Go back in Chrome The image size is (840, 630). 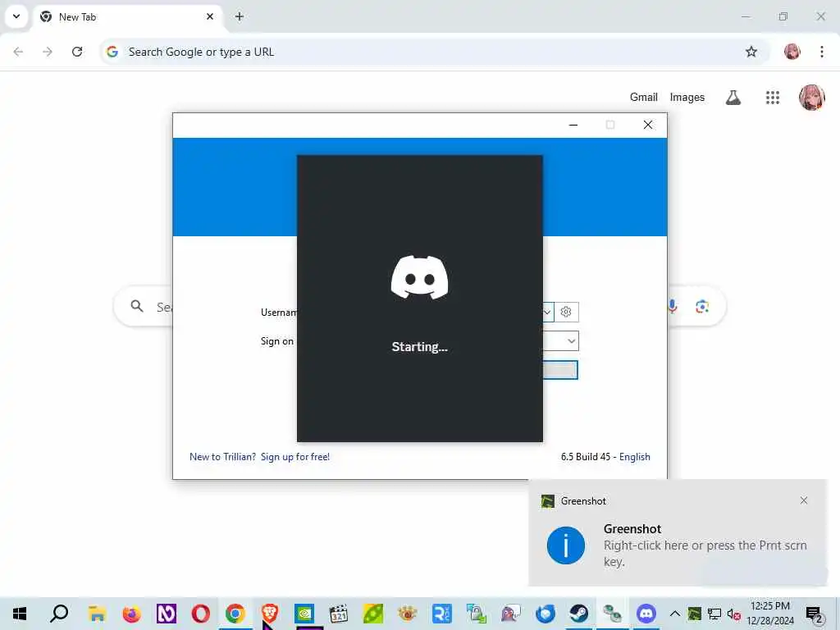pyautogui.click(x=18, y=52)
